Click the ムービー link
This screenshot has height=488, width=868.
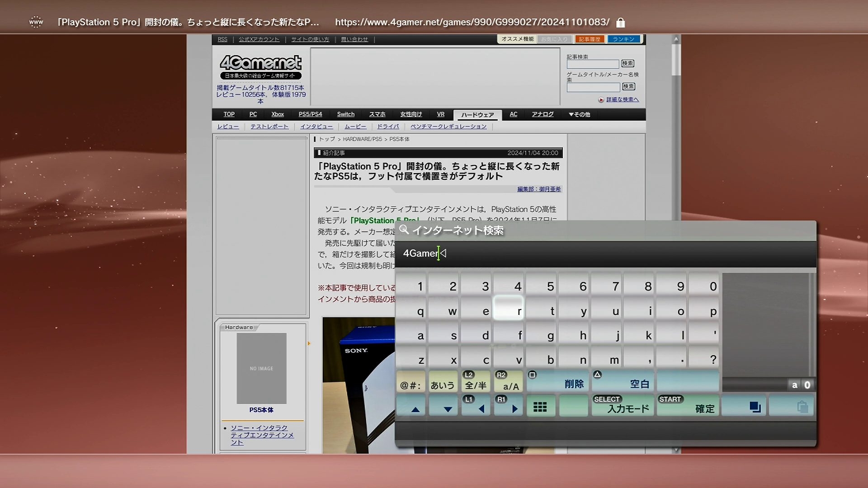pyautogui.click(x=355, y=127)
